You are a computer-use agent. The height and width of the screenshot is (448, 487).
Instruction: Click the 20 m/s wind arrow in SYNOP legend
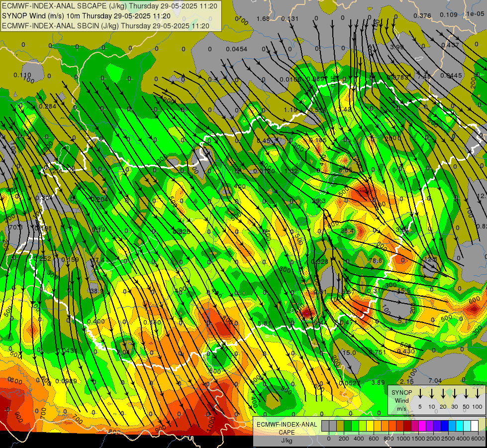pos(443,393)
